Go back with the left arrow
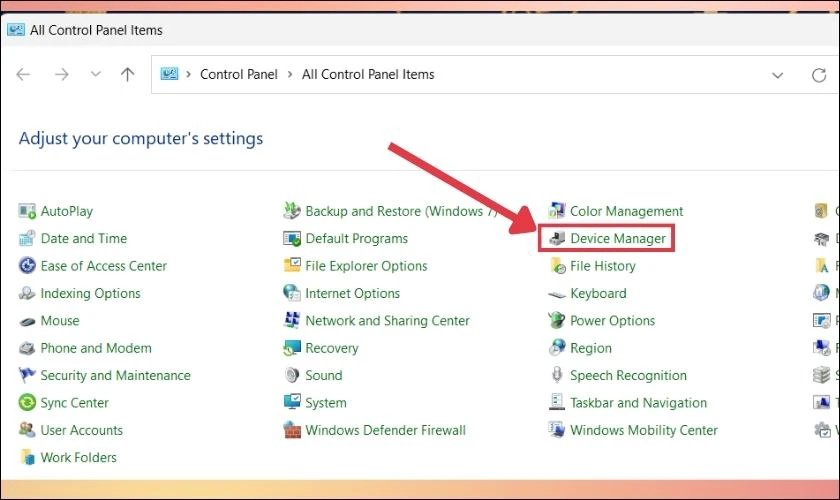This screenshot has width=840, height=500. pos(23,74)
